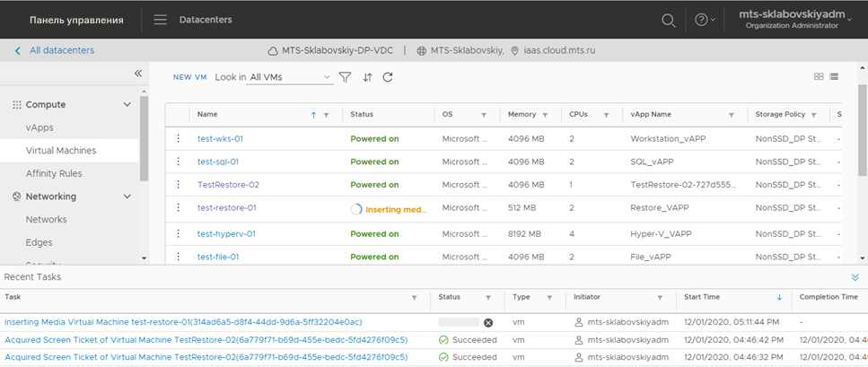Open actions menu for test-wks-01
The height and width of the screenshot is (367, 868).
coord(178,139)
